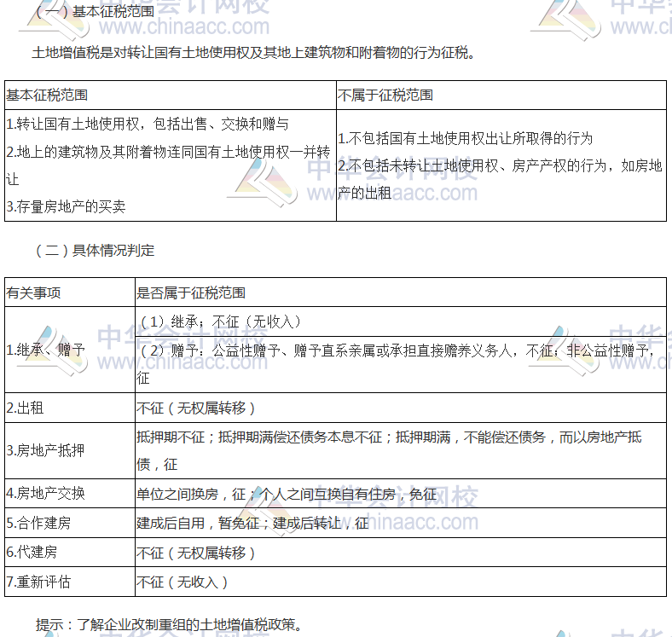Viewport: 672px width, 637px height.
Task: Click the 是否属于征税范围 column header
Action: (x=191, y=292)
